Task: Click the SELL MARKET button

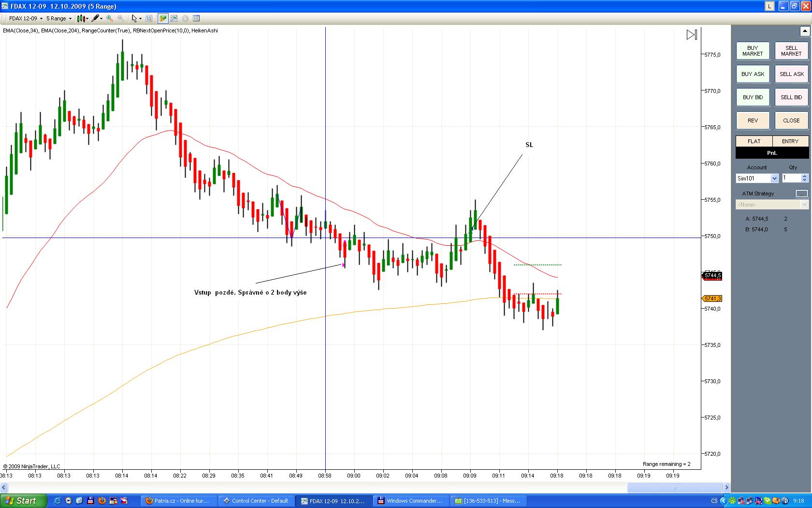Action: coord(791,51)
